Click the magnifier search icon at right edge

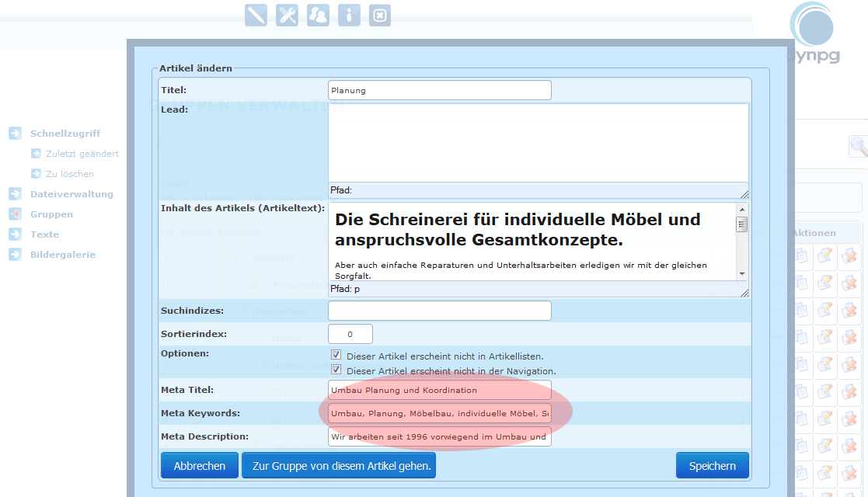[859, 146]
